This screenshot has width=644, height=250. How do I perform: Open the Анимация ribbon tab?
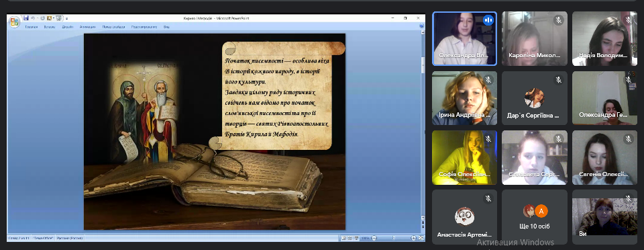point(87,27)
